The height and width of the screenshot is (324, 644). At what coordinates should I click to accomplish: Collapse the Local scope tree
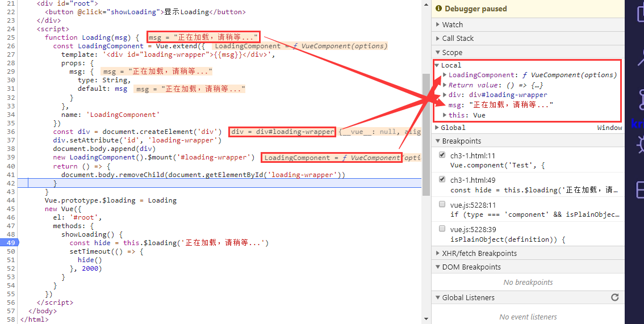pyautogui.click(x=438, y=65)
